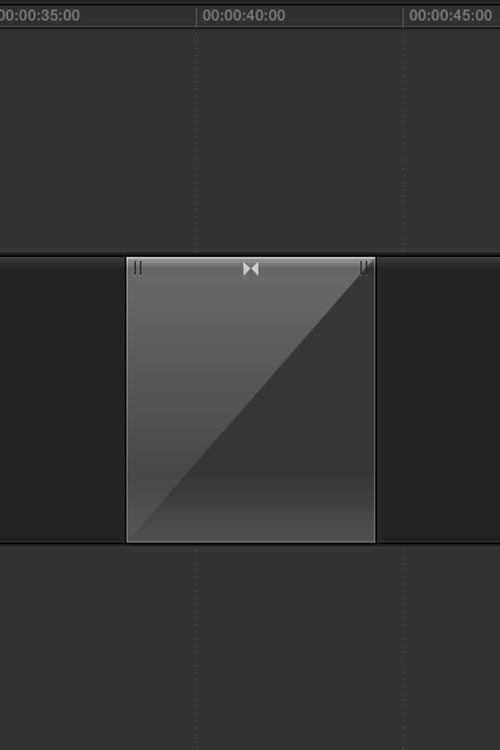Click the 00:00:35:00 timecode on the ruler
This screenshot has width=500, height=750.
[x=40, y=15]
